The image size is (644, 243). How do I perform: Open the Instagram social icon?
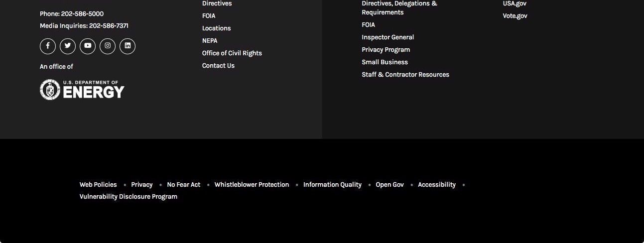tap(108, 46)
